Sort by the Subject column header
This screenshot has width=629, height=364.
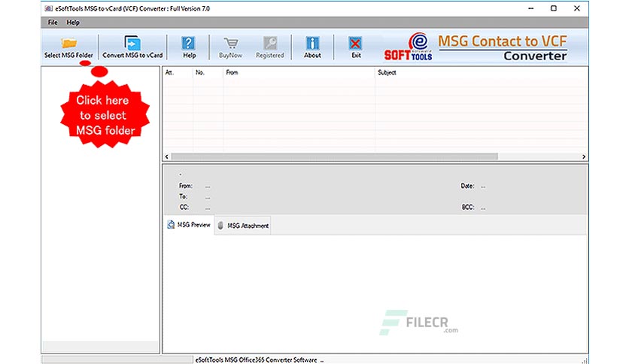(x=482, y=72)
